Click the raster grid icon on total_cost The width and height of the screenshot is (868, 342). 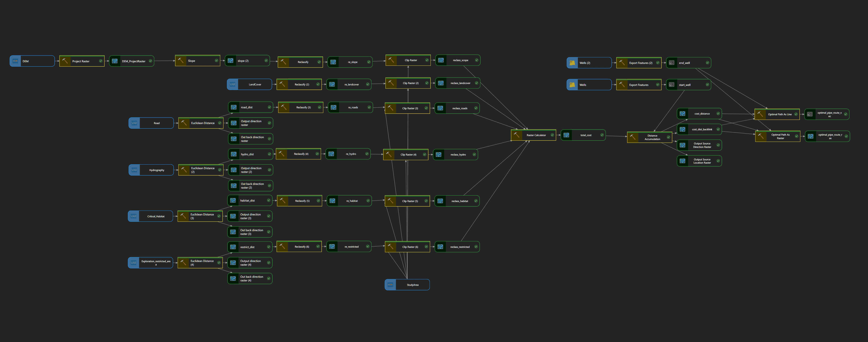click(x=566, y=135)
